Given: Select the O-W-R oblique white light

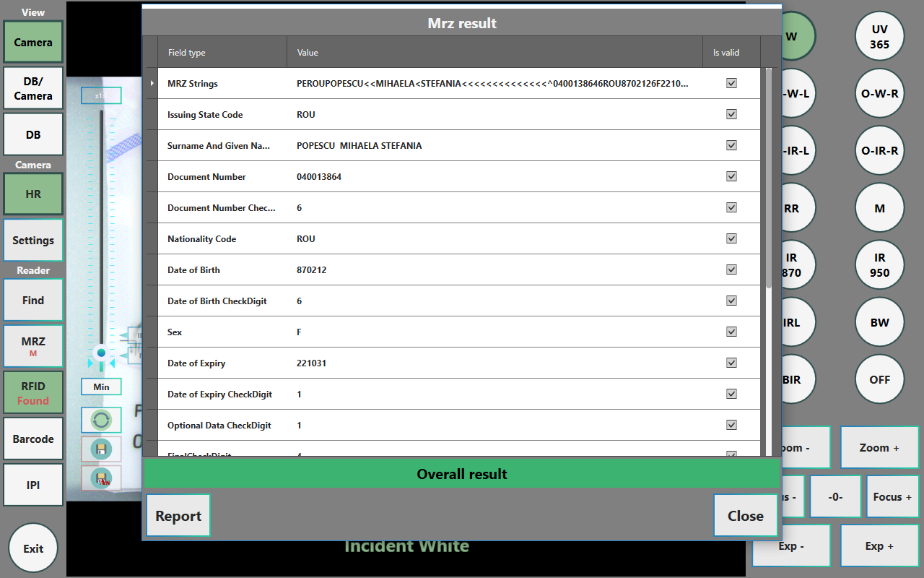Looking at the screenshot, I should click(879, 93).
